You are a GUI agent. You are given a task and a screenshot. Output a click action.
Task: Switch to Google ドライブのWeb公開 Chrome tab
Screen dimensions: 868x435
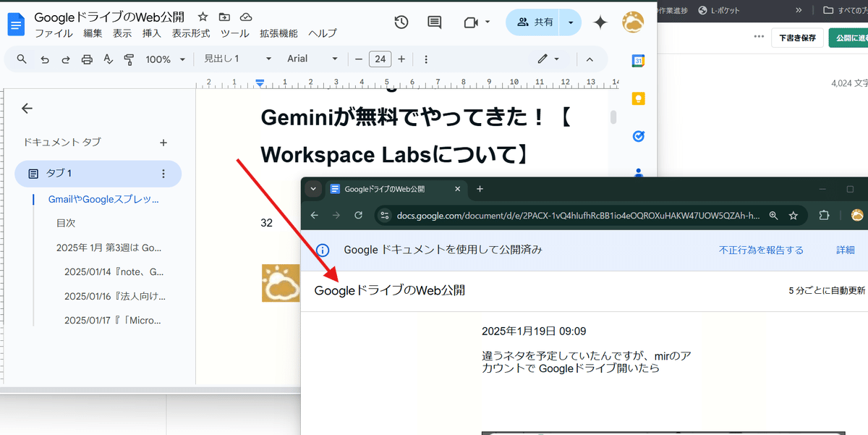pos(395,189)
